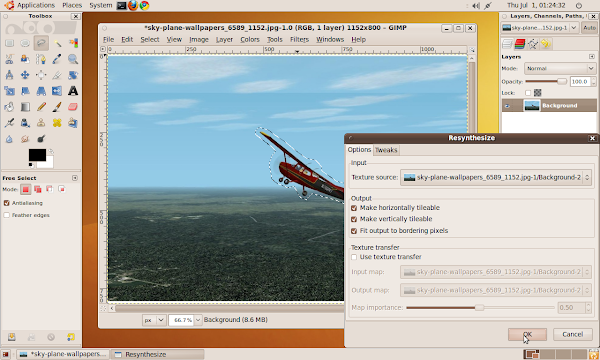
Task: Open the Layers tab configuration menu arrow
Action: (592, 57)
